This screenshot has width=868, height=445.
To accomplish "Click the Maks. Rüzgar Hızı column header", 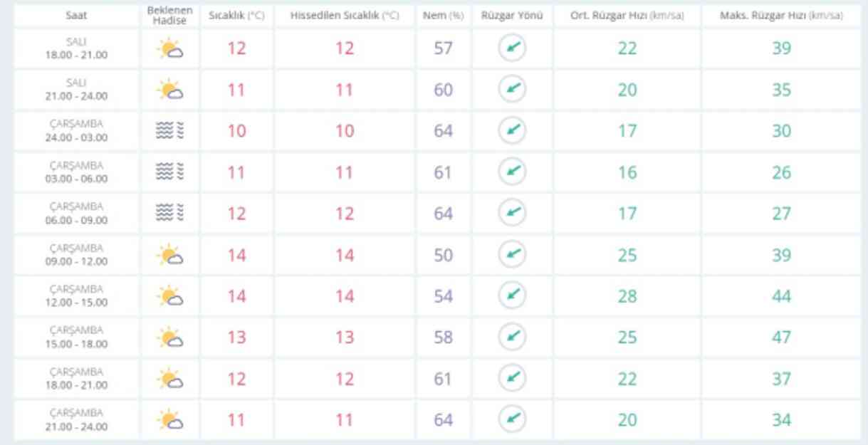I will click(781, 15).
